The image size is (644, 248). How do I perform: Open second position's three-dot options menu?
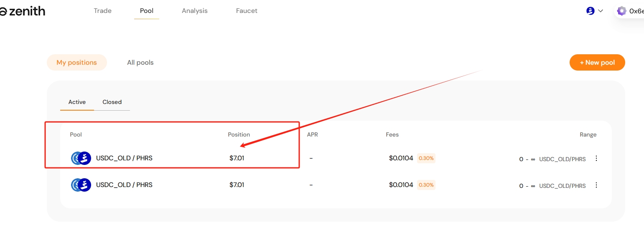(596, 185)
